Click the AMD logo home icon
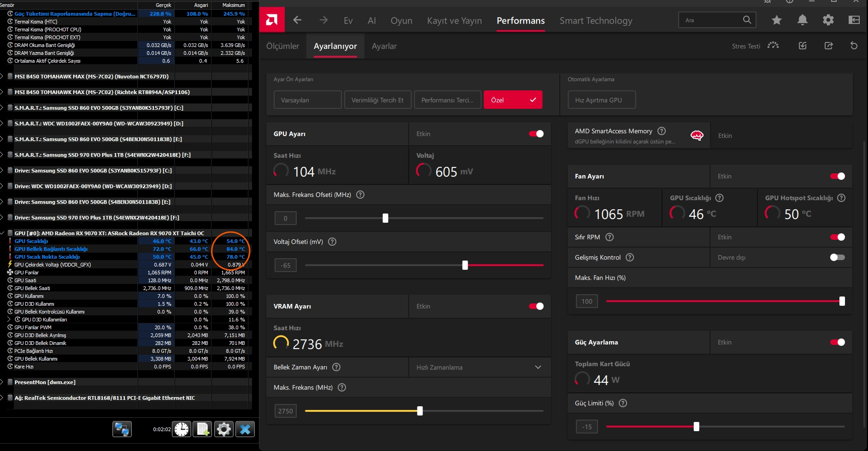Viewport: 868px width, 451px height. [x=272, y=20]
